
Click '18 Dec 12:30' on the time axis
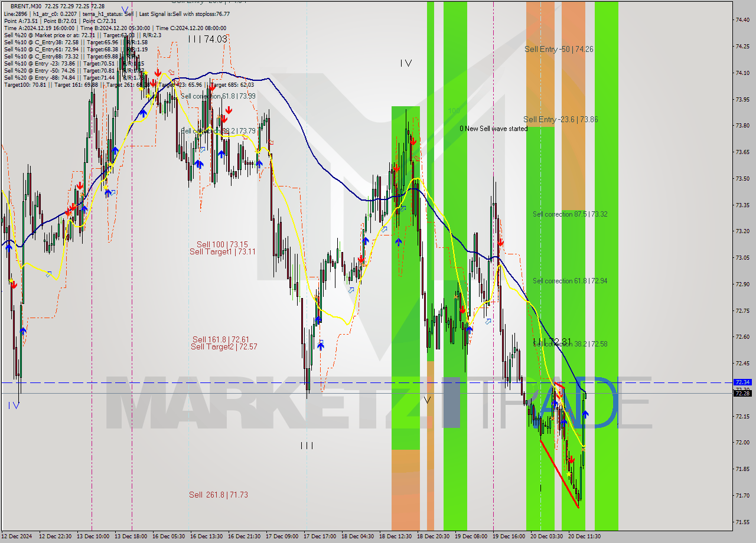[395, 537]
